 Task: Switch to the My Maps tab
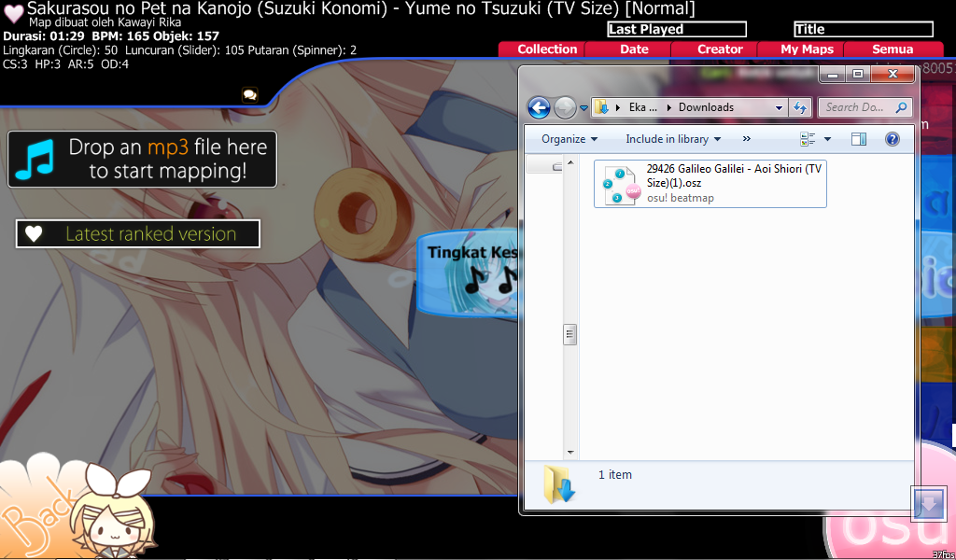click(807, 49)
